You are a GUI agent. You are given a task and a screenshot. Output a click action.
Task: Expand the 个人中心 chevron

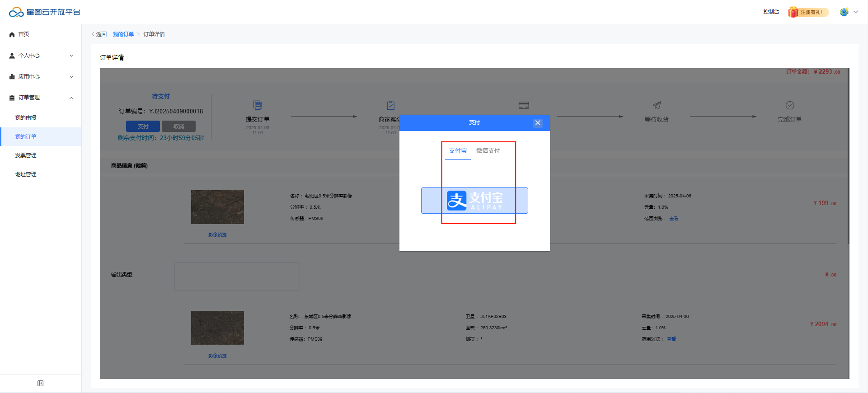point(71,56)
